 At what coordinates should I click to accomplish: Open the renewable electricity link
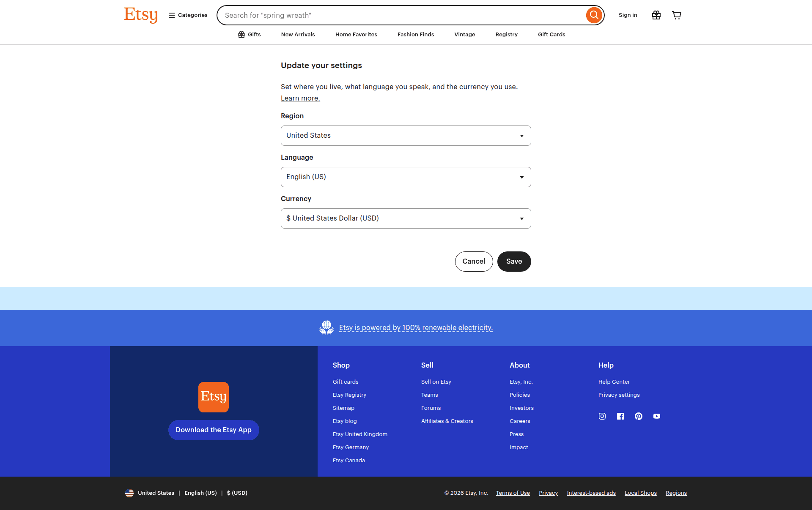click(416, 328)
